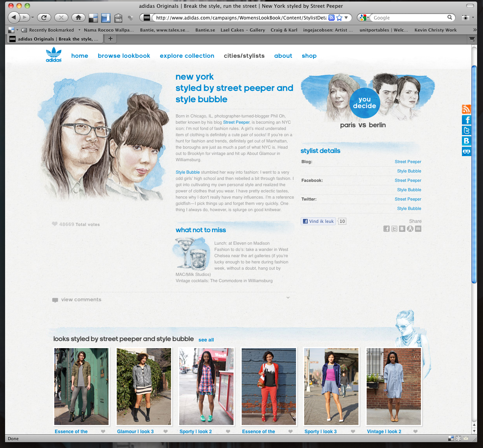Click the bottom blue social icon in side bar

pos(466,151)
